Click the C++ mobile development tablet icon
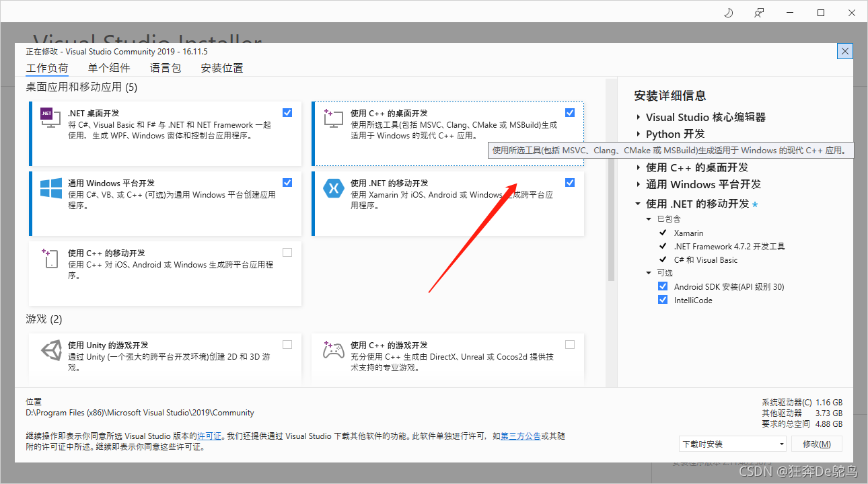Viewport: 868px width, 484px height. click(51, 259)
